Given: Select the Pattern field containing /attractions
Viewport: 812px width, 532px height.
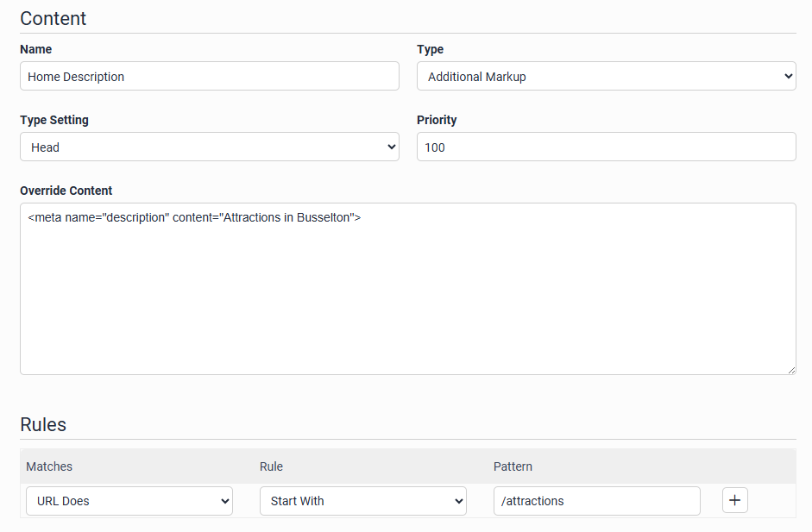Looking at the screenshot, I should pyautogui.click(x=596, y=501).
